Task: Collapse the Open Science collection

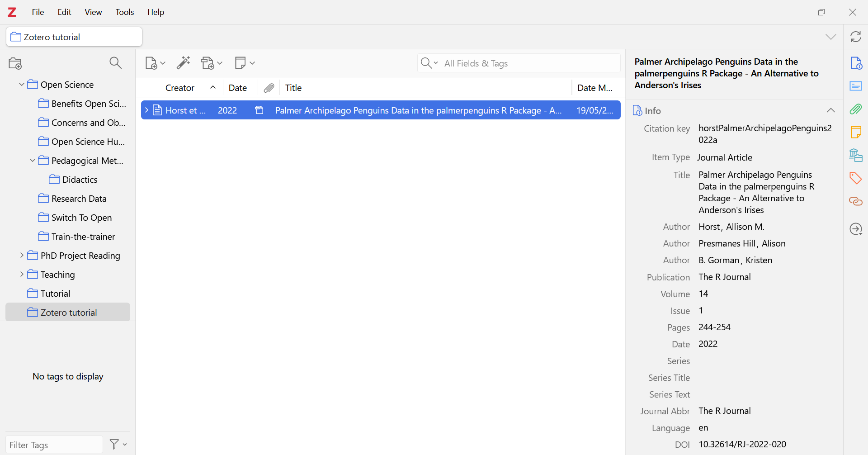Action: pyautogui.click(x=21, y=85)
